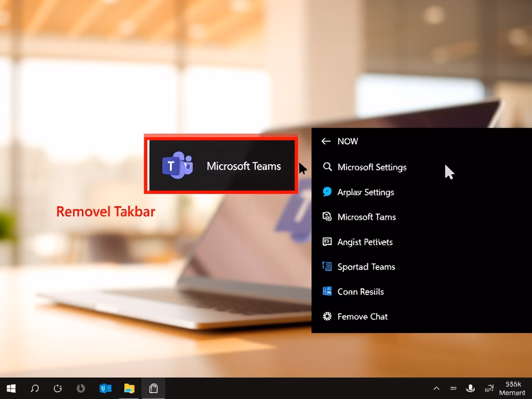
Task: Open taskbar search magnifier
Action: 35,388
